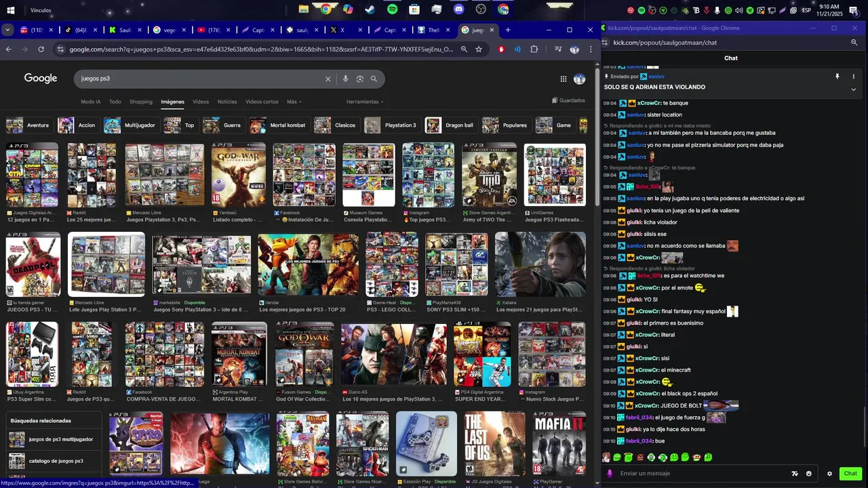This screenshot has width=868, height=488.
Task: Select the Todo search tab
Action: coord(115,102)
